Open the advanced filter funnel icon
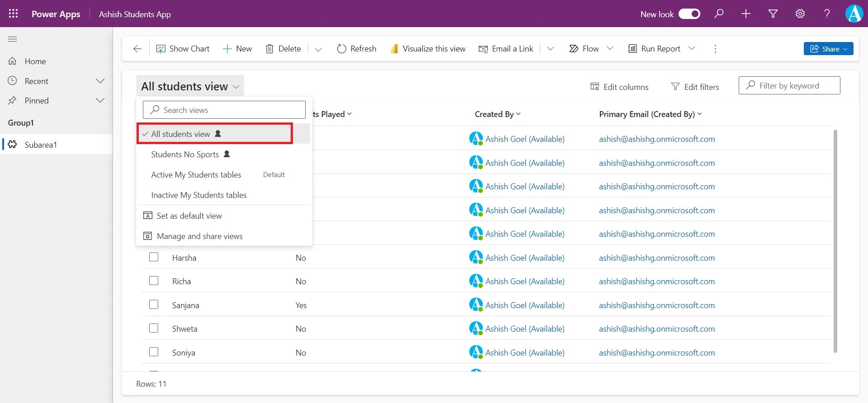The width and height of the screenshot is (868, 403). (773, 14)
